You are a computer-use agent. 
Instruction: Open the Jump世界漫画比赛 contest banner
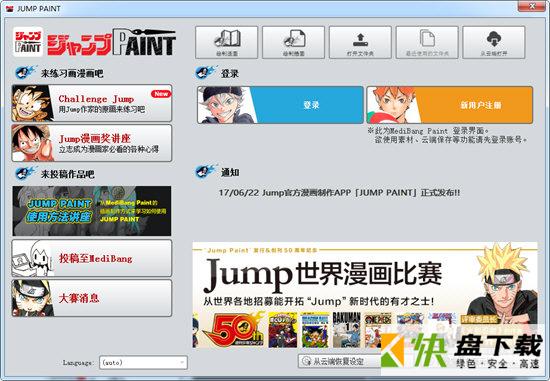[x=365, y=295]
